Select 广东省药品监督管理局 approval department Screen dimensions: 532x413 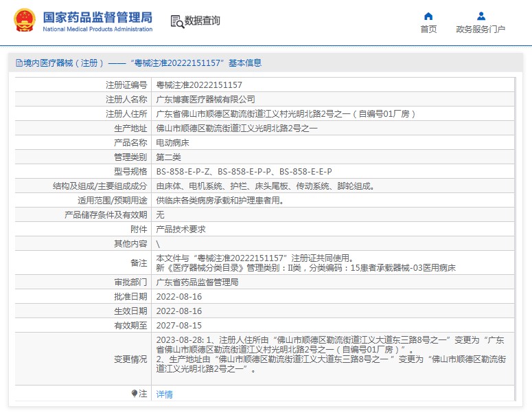click(197, 282)
